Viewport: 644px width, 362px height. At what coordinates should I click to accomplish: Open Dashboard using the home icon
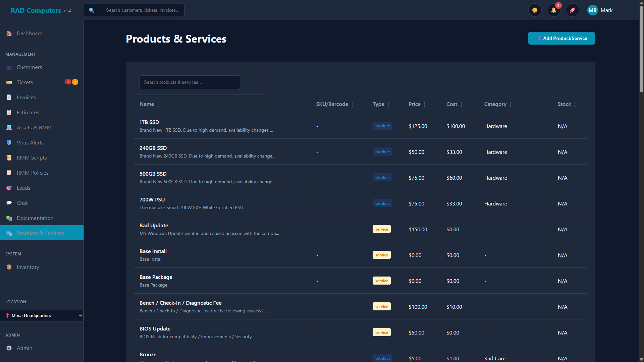tap(9, 34)
